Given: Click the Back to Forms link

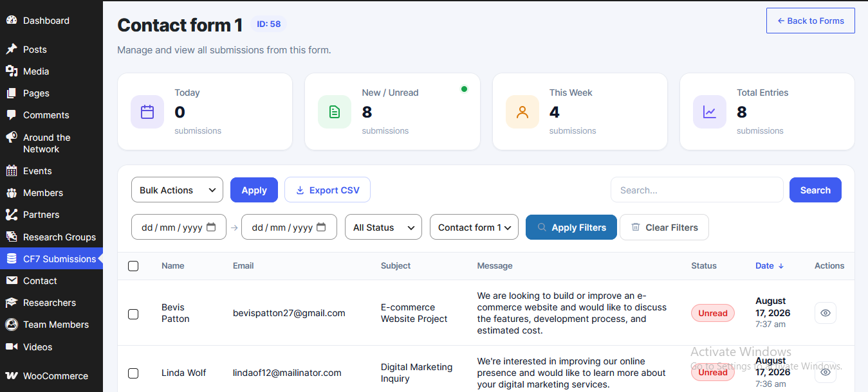Looking at the screenshot, I should pos(811,21).
